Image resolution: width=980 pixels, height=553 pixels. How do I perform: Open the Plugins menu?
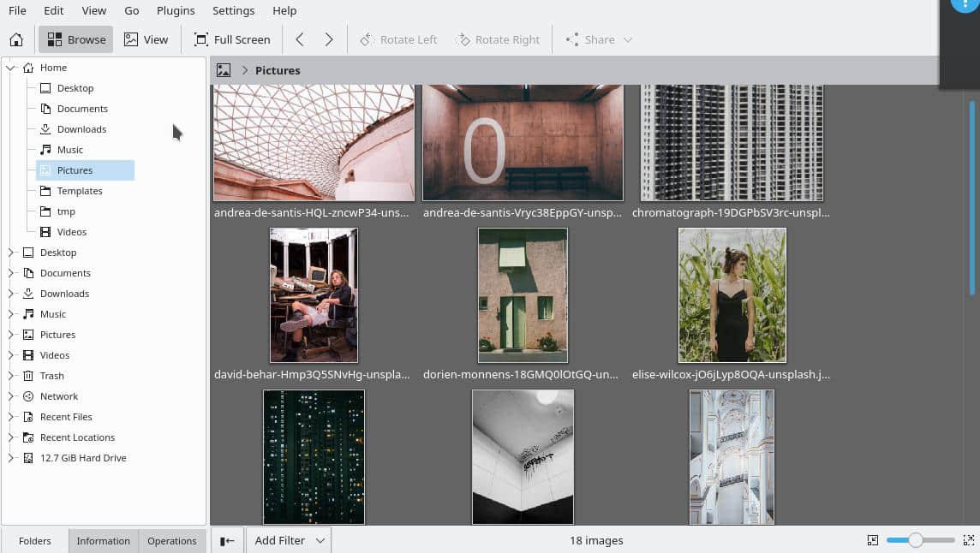(x=176, y=10)
